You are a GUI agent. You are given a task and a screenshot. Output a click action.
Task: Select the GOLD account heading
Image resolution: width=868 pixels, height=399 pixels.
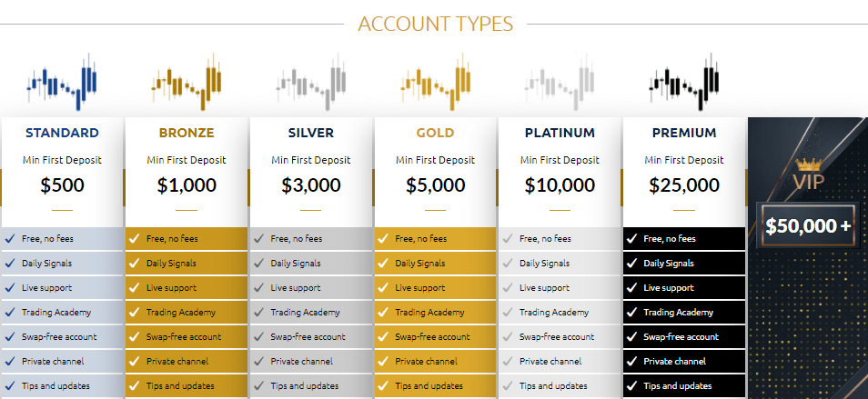point(435,134)
